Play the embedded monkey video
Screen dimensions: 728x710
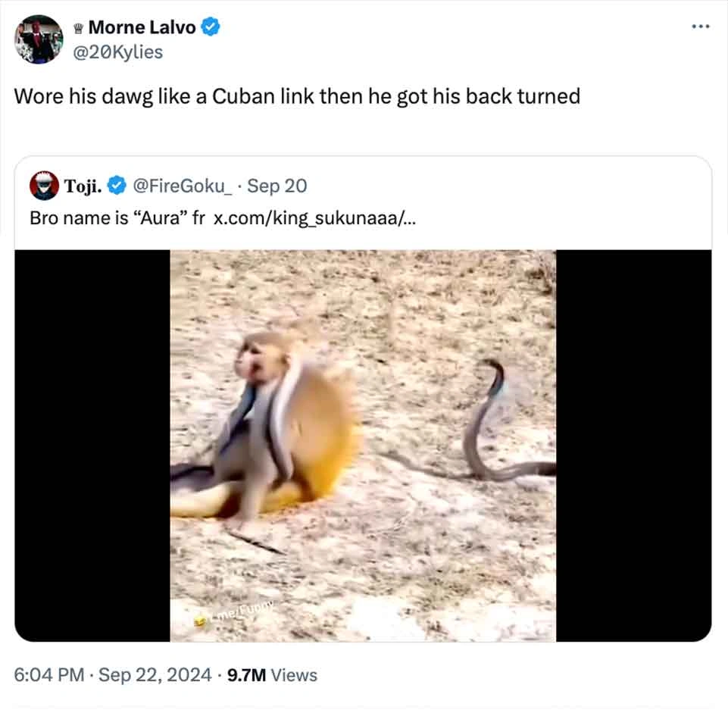click(364, 443)
